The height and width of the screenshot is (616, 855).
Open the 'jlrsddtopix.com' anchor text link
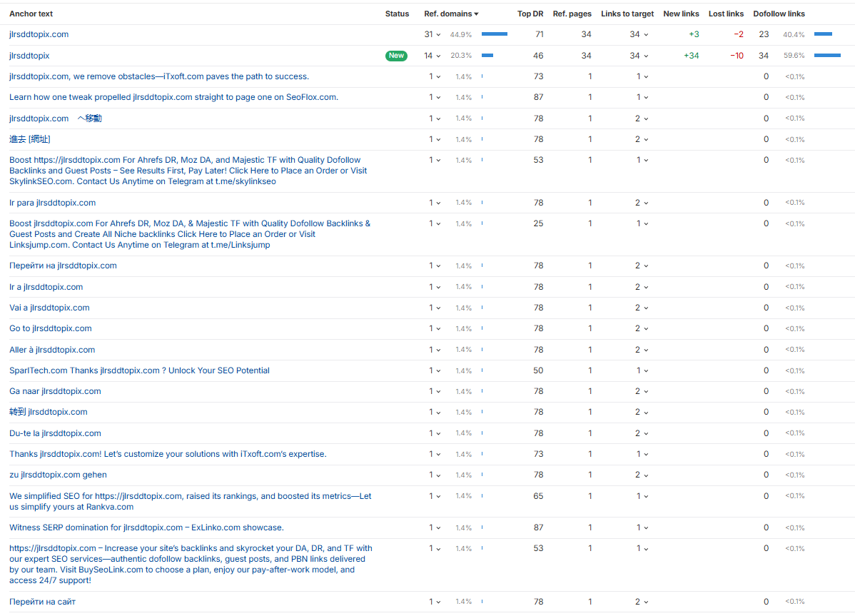coord(39,34)
